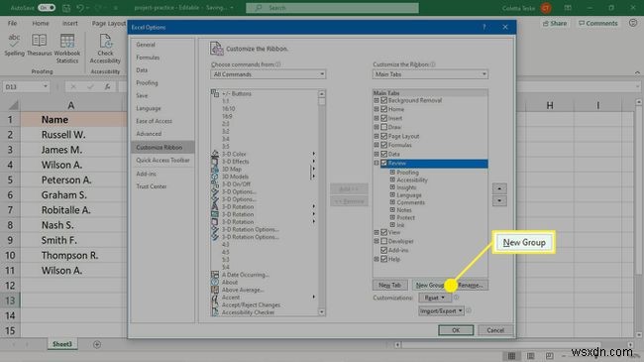
Task: Click OK in Excel Options
Action: coord(456,330)
